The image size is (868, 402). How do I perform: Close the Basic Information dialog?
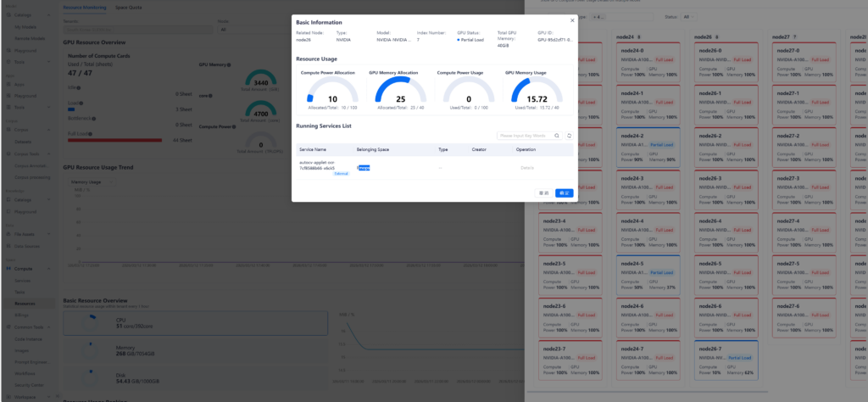pos(571,19)
